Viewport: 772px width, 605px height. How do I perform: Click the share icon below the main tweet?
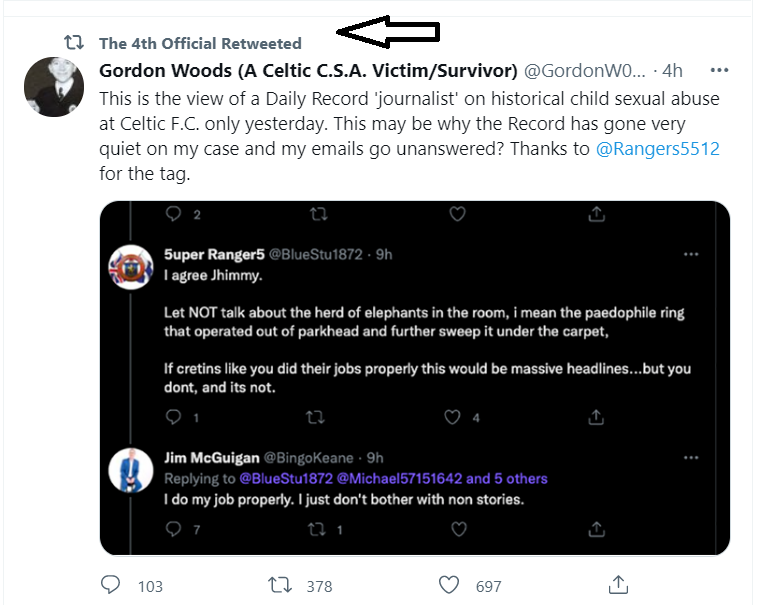[x=618, y=584]
